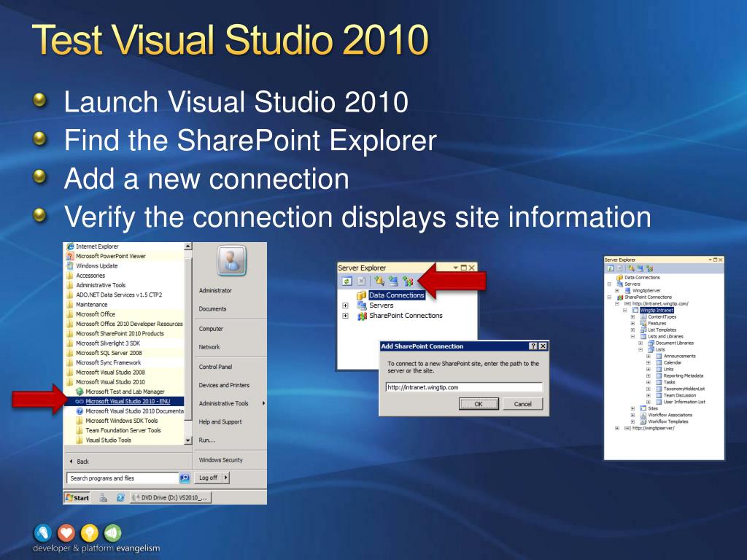Expand the Administrative Tools submenu arrow in the right Start menu column
This screenshot has width=747, height=560.
[x=263, y=403]
